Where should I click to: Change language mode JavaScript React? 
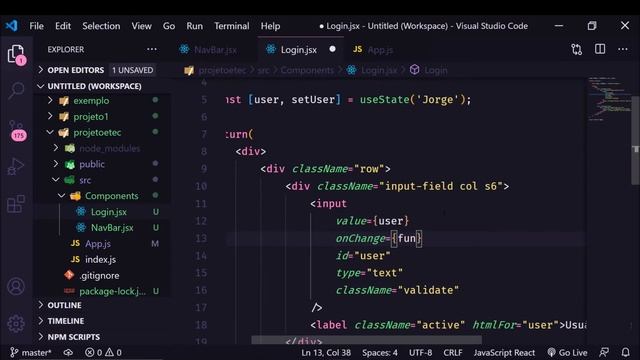pos(504,352)
